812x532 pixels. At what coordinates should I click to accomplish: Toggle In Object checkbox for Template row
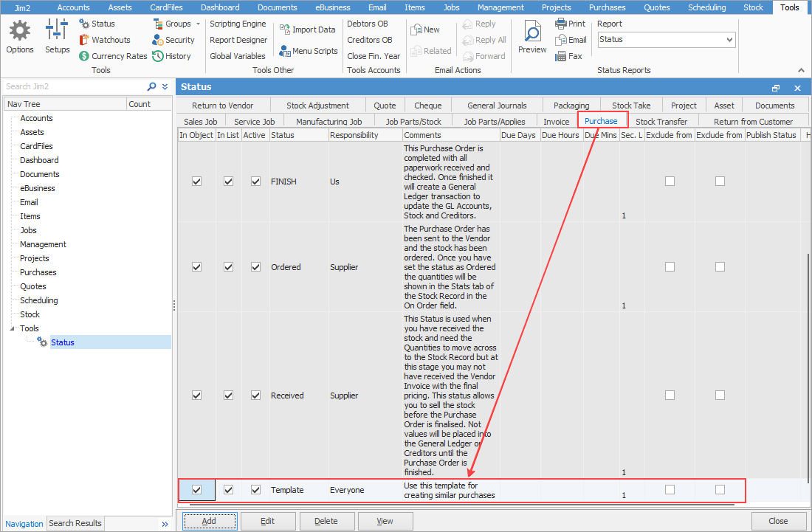[x=196, y=490]
